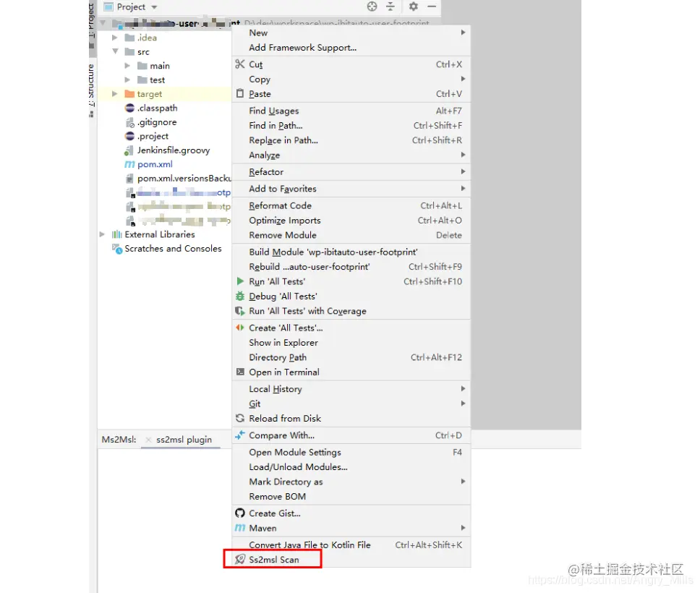Click the Ms2Msl: panel label
The height and width of the screenshot is (593, 700).
point(119,440)
